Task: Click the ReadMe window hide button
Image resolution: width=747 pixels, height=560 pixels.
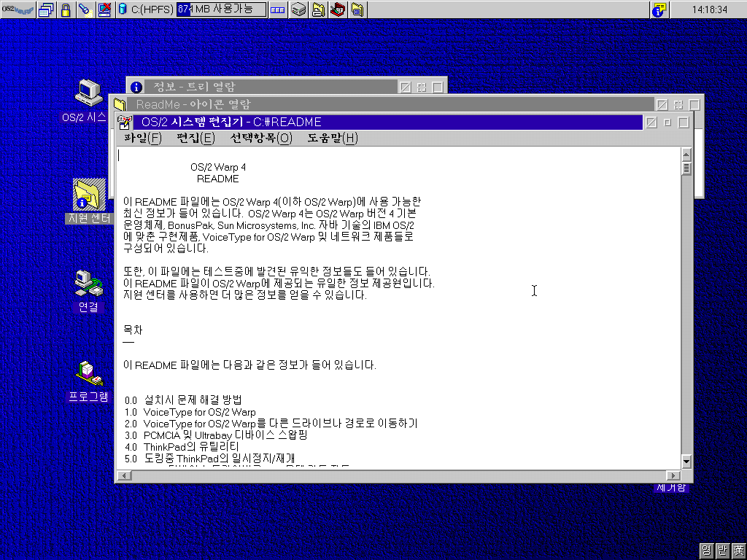Action: (662, 104)
